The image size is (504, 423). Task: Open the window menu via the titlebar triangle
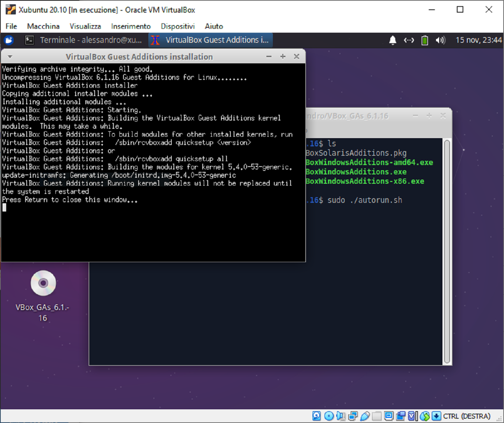(x=10, y=56)
